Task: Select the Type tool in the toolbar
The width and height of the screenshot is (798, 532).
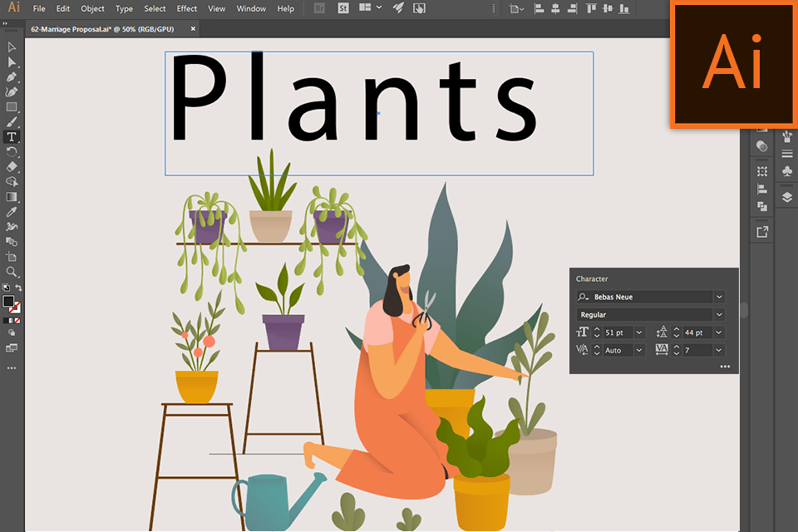Action: [x=12, y=137]
